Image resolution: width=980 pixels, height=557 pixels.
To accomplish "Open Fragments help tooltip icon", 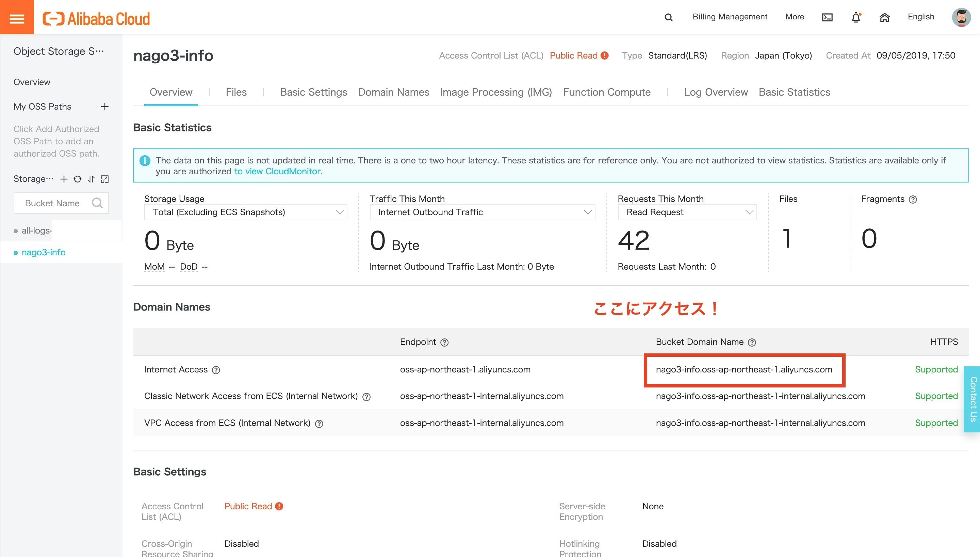I will point(913,199).
